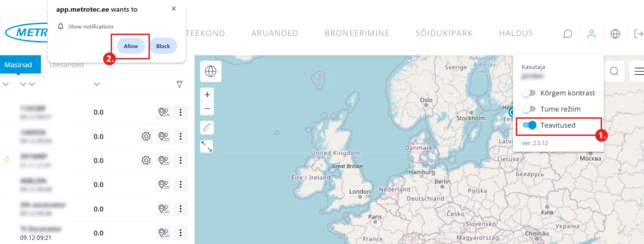
Task: Open three-dot menu for first vehicle row
Action: 181,112
